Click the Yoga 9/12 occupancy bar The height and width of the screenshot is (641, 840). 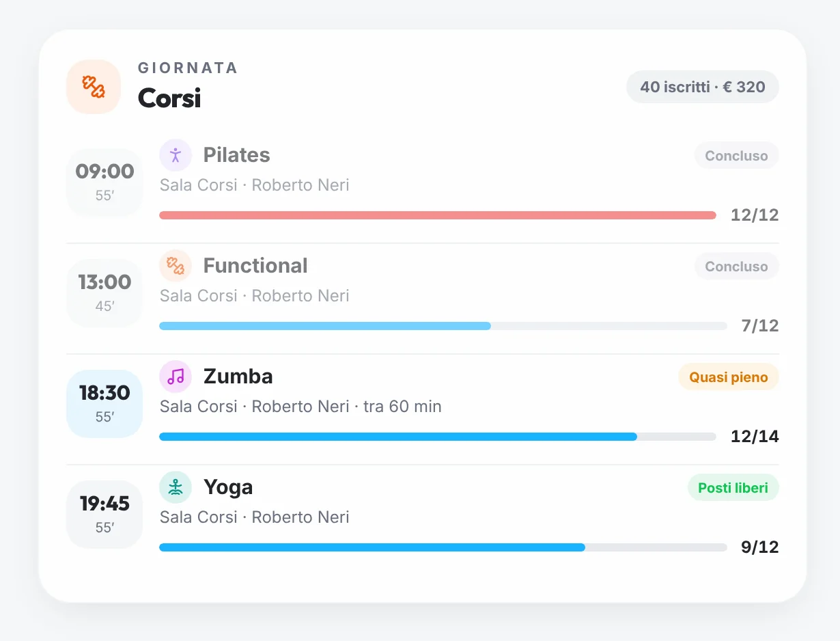click(443, 547)
